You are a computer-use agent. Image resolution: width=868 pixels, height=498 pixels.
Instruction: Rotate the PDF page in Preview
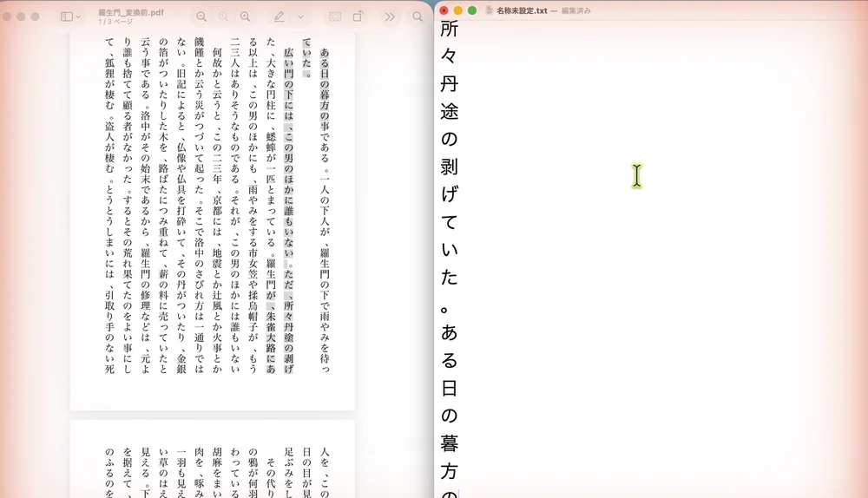coord(358,16)
